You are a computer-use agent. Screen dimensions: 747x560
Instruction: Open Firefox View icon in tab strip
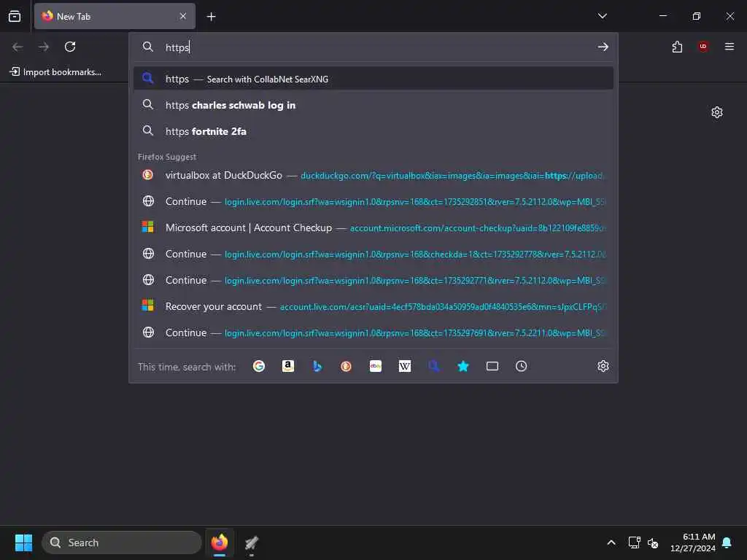click(15, 16)
